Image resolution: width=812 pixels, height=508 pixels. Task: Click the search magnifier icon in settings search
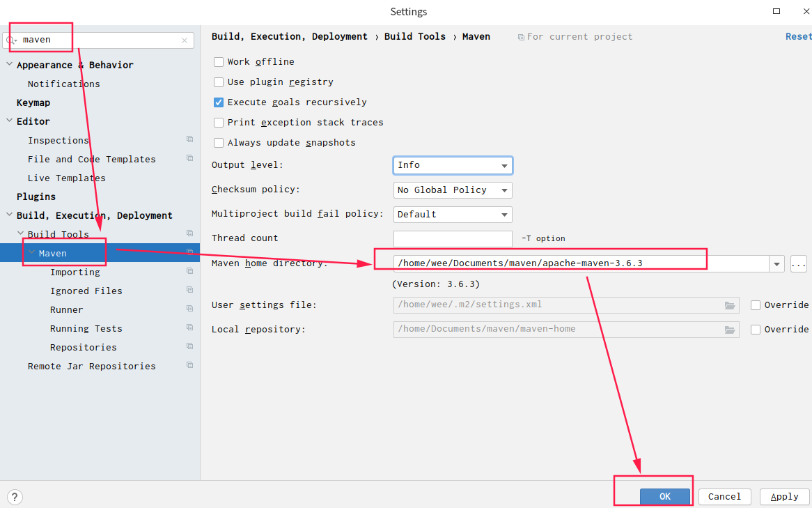coord(11,40)
